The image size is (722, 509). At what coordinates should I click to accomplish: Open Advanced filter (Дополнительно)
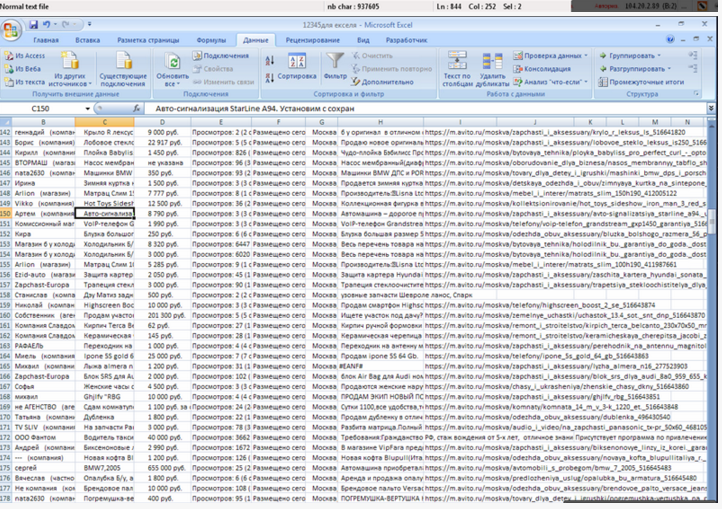[382, 82]
